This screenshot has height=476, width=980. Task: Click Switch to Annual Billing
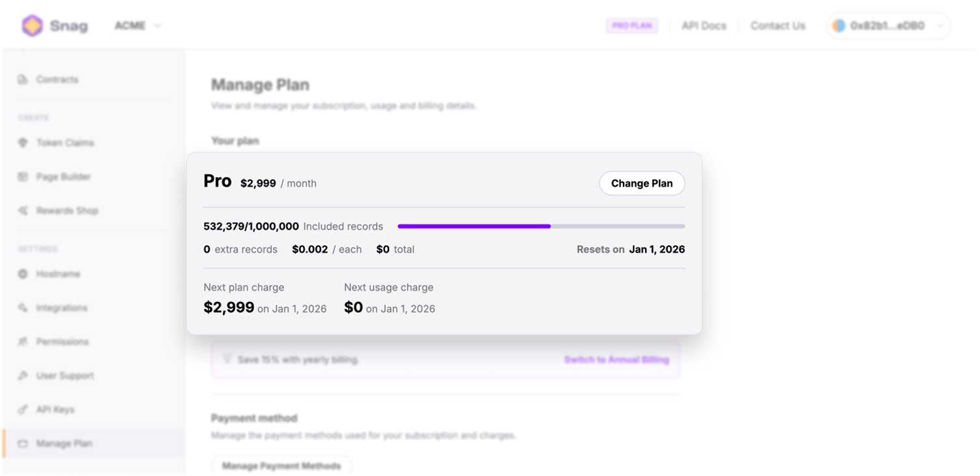click(x=616, y=359)
